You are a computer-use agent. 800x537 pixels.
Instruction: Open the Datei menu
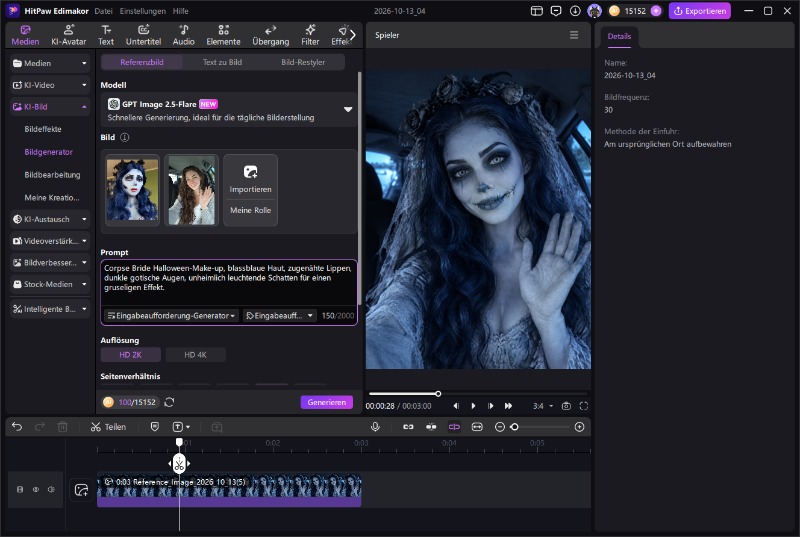coord(103,11)
